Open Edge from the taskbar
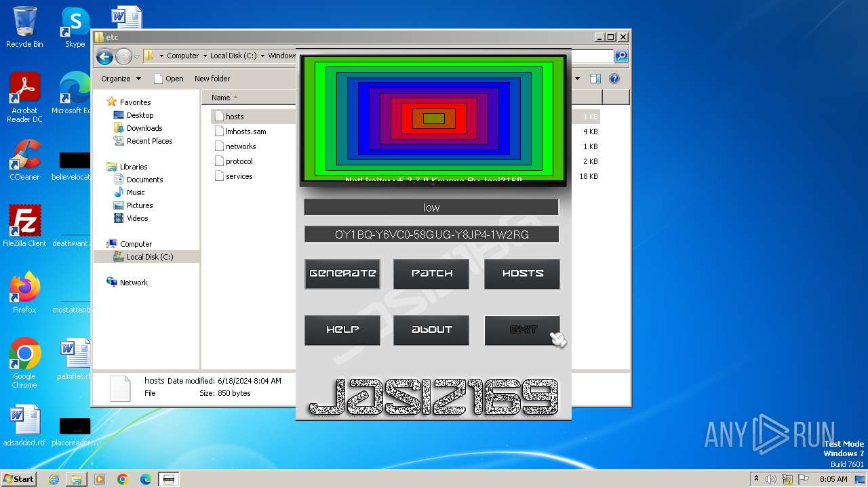The height and width of the screenshot is (488, 868). click(x=146, y=479)
